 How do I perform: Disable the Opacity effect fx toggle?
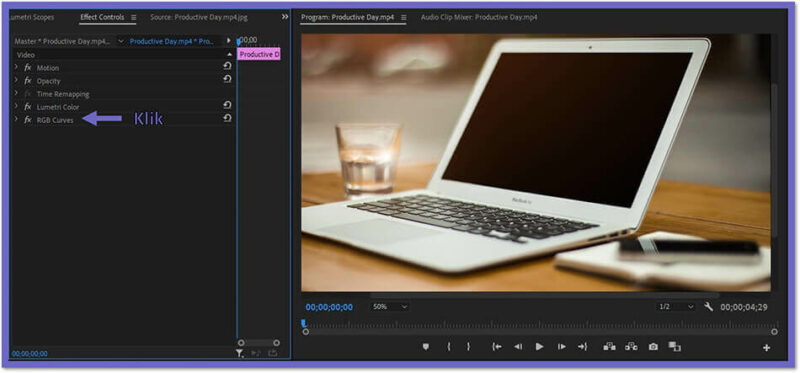pyautogui.click(x=28, y=81)
